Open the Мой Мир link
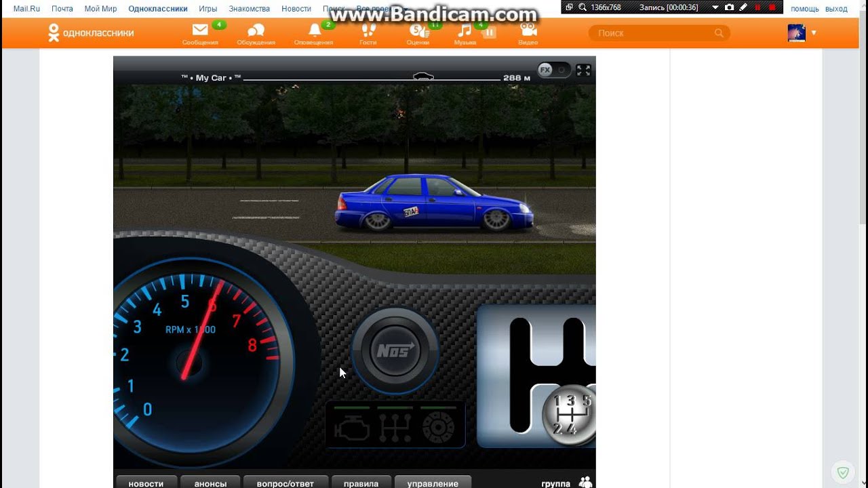Screen dimensions: 868x488 100,9
